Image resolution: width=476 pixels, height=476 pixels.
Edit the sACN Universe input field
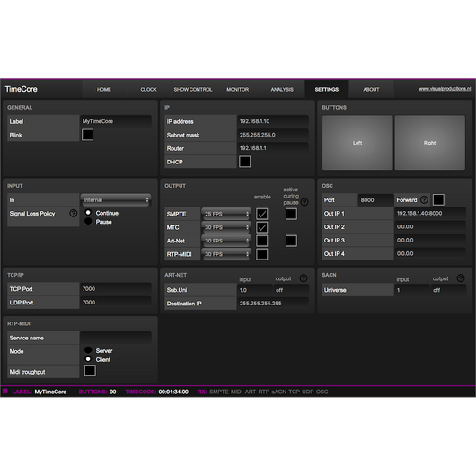tap(412, 290)
